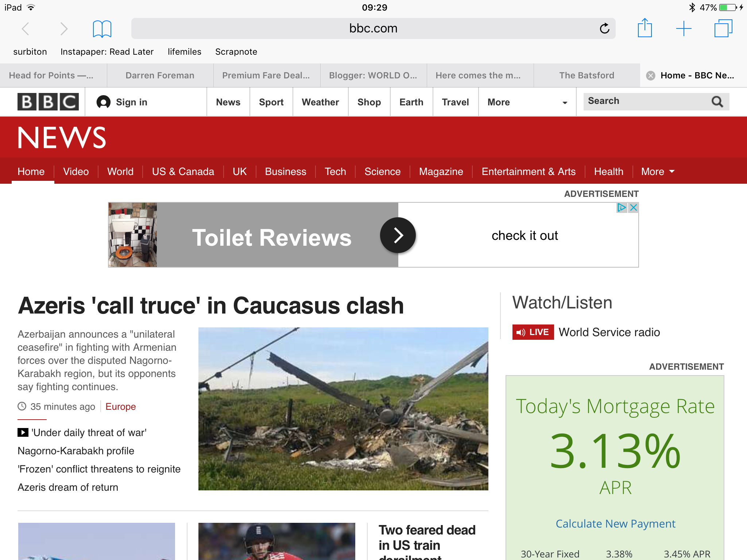Open the helicopter wreckage story image

(x=343, y=409)
